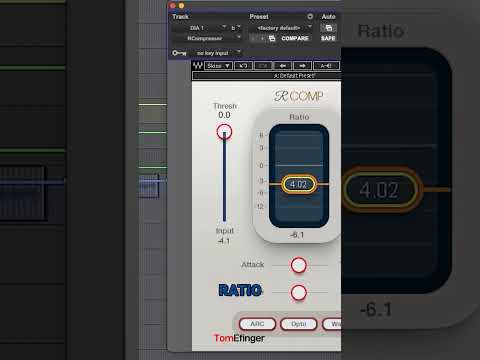
Task: Select next setting with plus button
Action: point(262,38)
